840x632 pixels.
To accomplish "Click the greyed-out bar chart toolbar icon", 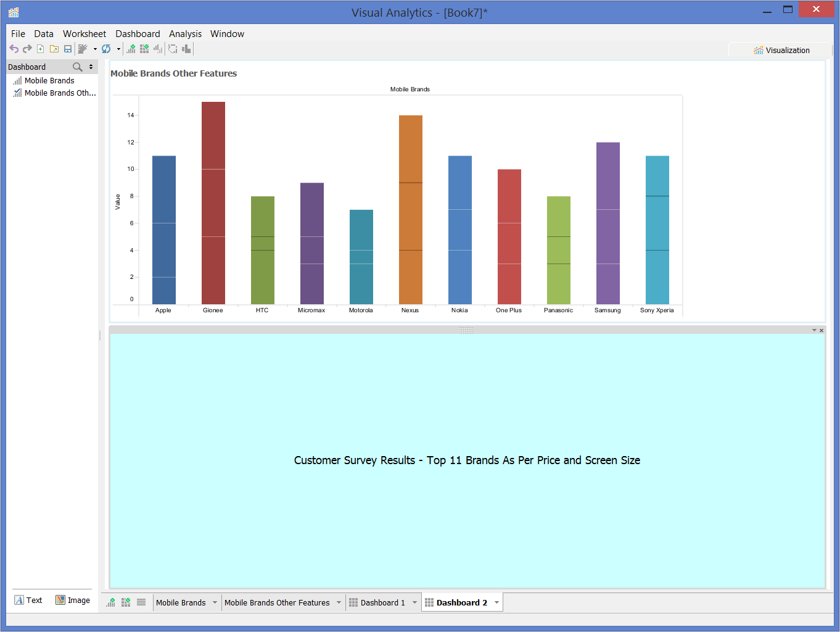I will click(158, 49).
